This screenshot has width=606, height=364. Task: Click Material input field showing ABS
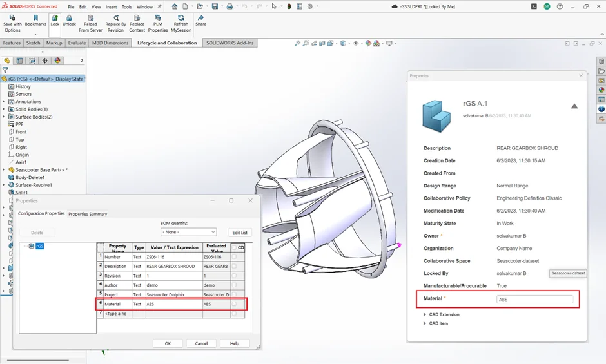point(535,300)
